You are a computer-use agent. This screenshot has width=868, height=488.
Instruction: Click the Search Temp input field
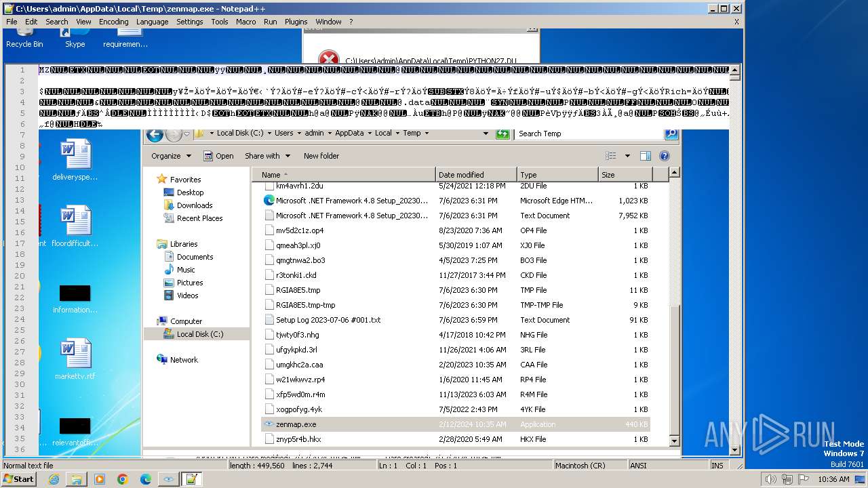click(589, 134)
